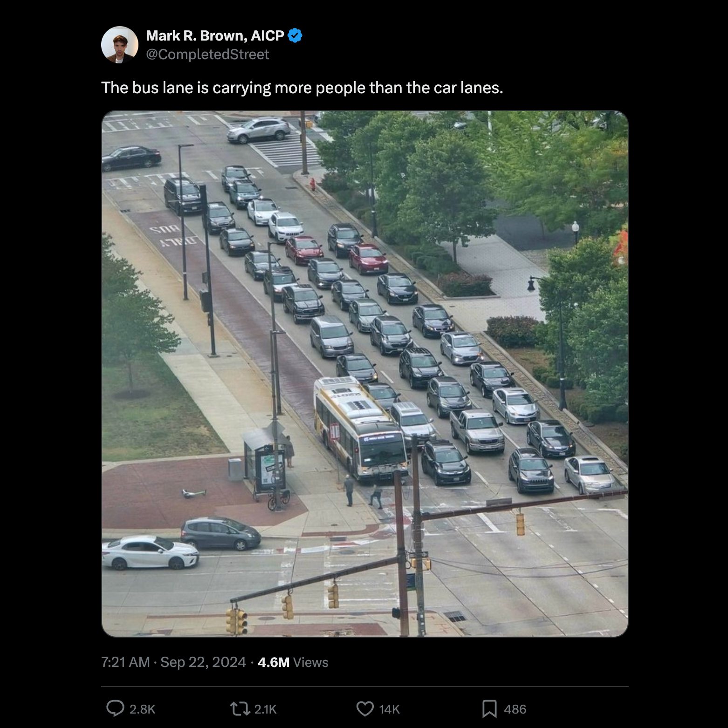Click the tweet text about the bus lane
The height and width of the screenshot is (728, 728).
302,88
